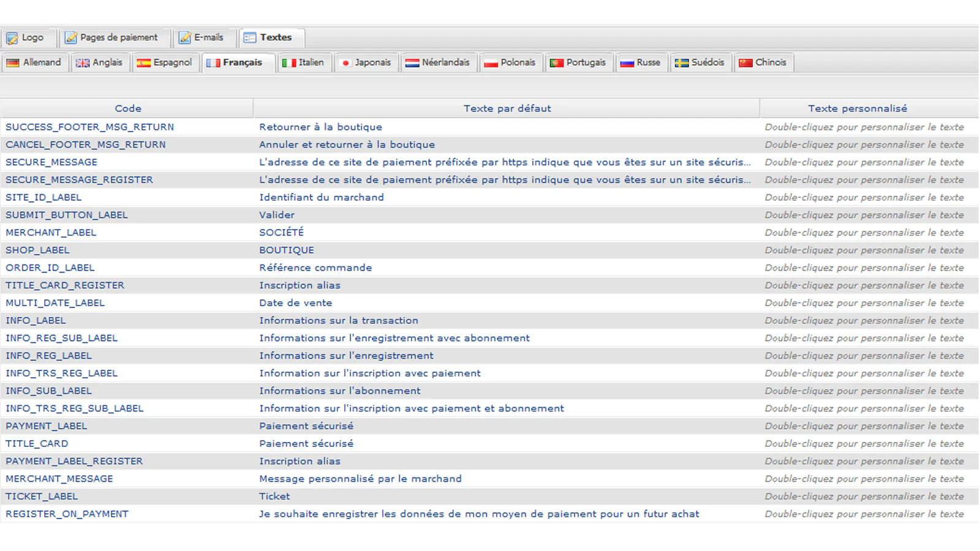Click 'Message personnalisé par le marchand' text
980x551 pixels.
click(x=360, y=479)
